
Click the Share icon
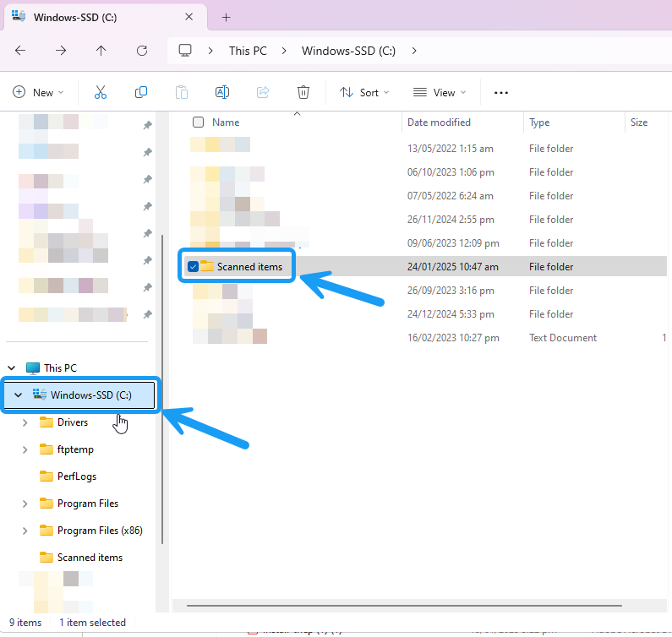(263, 92)
